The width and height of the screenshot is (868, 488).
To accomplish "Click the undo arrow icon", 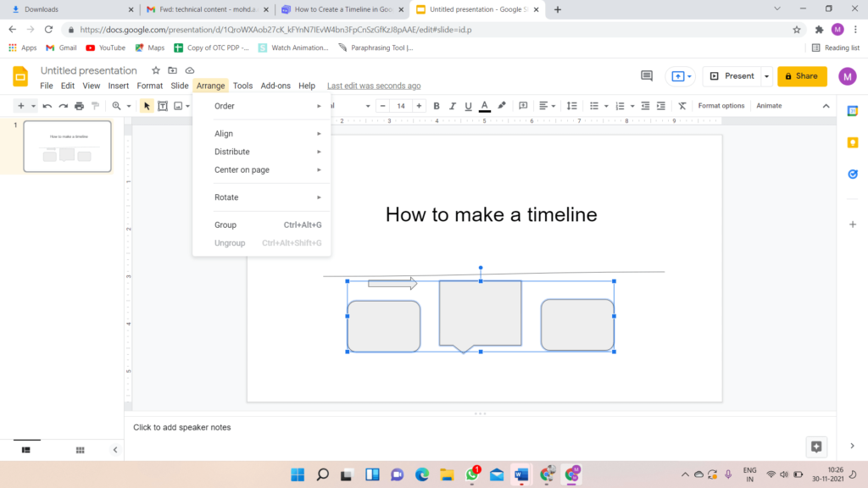I will tap(47, 106).
